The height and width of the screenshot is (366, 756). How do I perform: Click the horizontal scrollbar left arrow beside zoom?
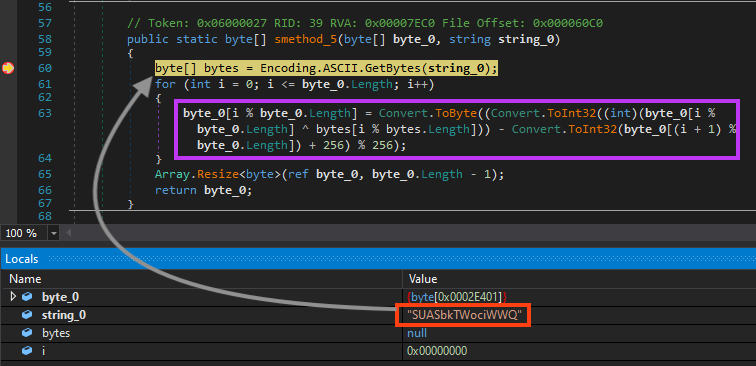point(68,233)
